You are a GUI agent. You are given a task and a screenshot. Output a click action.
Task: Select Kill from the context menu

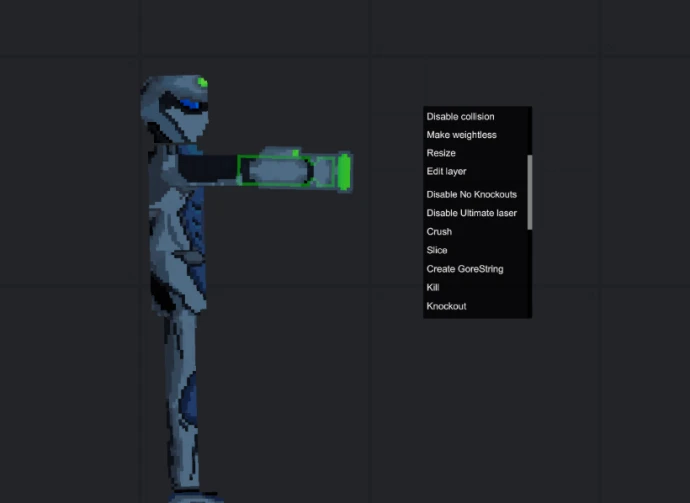tap(433, 287)
